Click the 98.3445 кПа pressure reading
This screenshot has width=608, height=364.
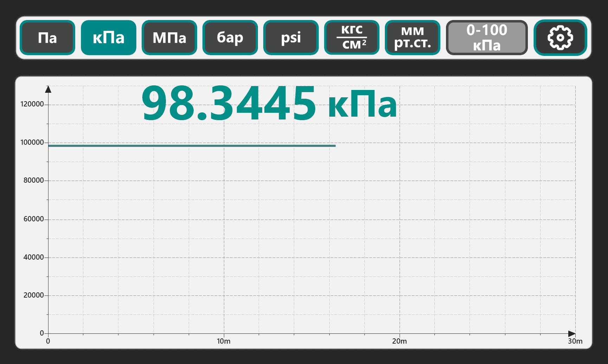(x=269, y=104)
